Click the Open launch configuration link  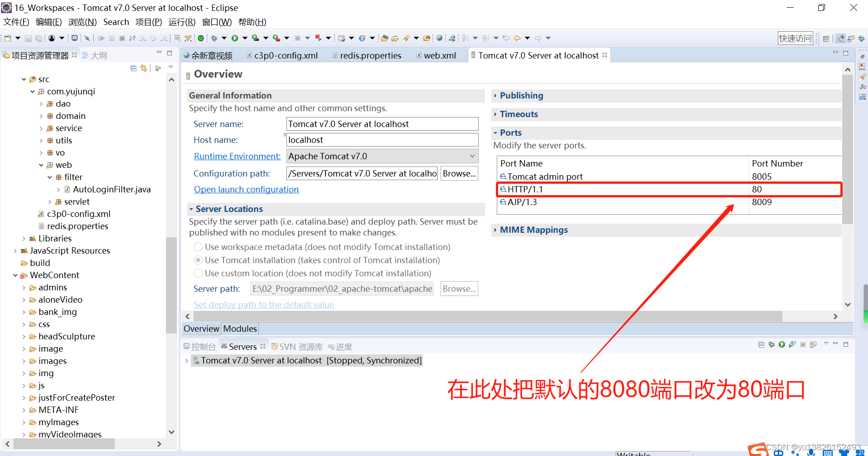[246, 189]
